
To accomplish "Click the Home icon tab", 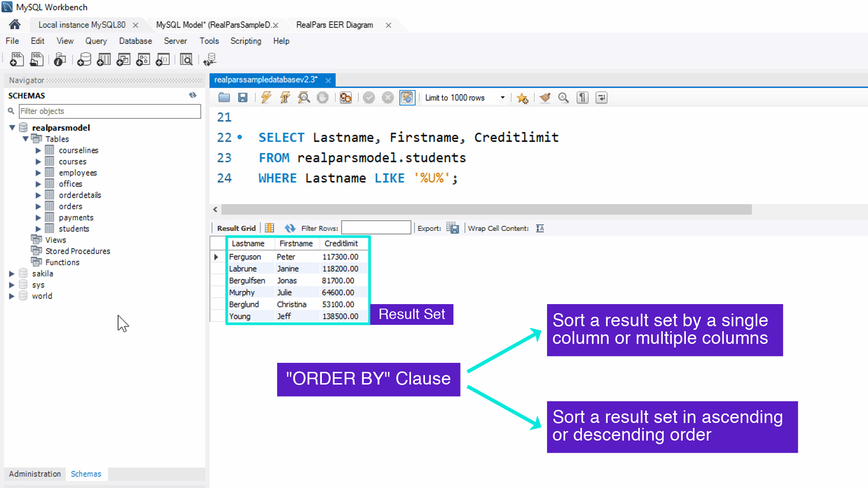I will coord(15,24).
